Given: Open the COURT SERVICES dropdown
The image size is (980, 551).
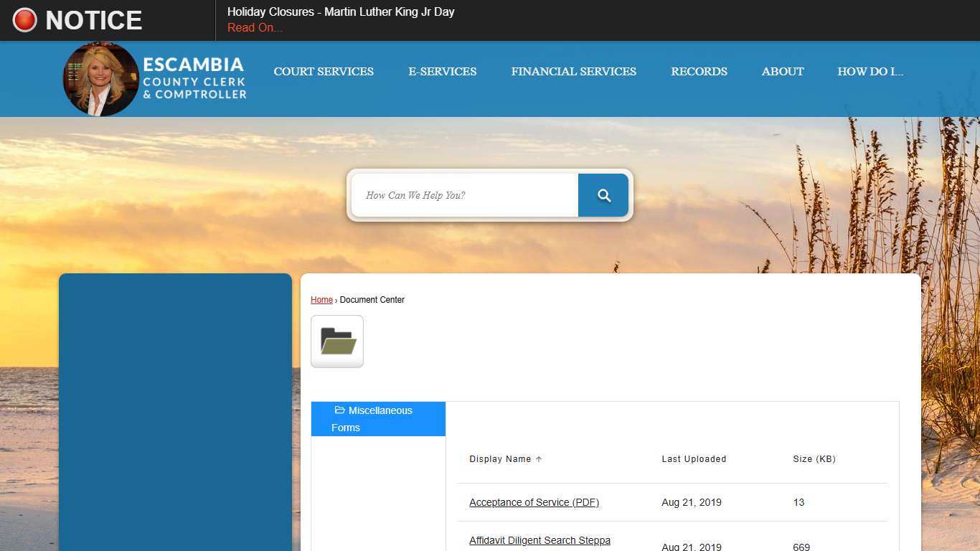Looking at the screenshot, I should (324, 71).
